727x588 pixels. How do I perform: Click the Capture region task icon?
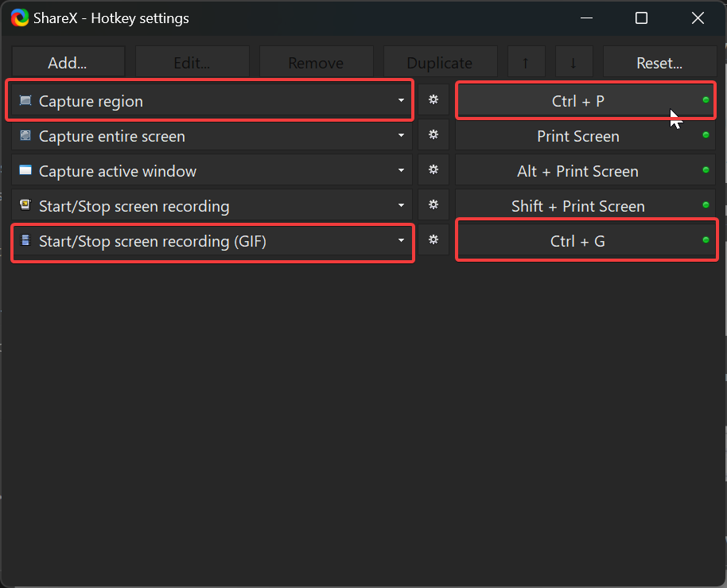tap(25, 100)
